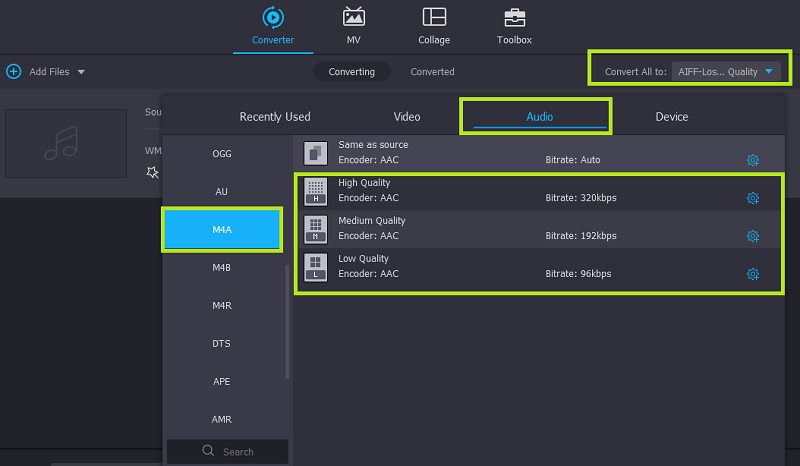Select the M4A format in list
Screen dimensions: 800x466
coord(222,229)
